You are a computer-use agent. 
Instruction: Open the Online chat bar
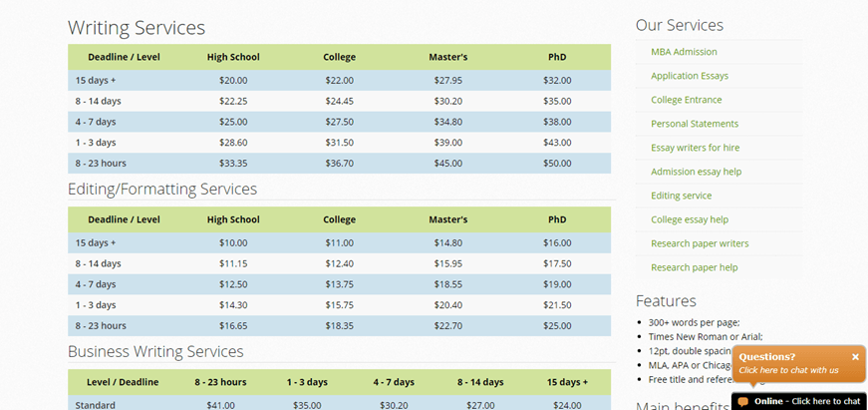pos(799,401)
